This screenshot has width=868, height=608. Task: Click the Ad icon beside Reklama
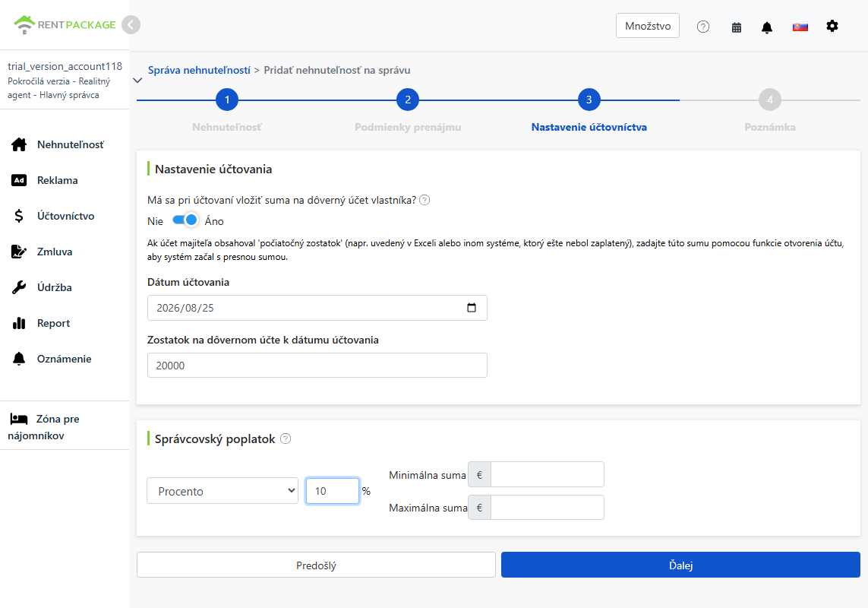click(x=19, y=180)
